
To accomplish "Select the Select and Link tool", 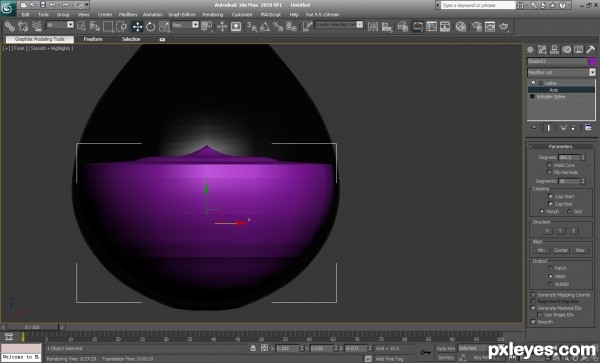I will coord(10,26).
